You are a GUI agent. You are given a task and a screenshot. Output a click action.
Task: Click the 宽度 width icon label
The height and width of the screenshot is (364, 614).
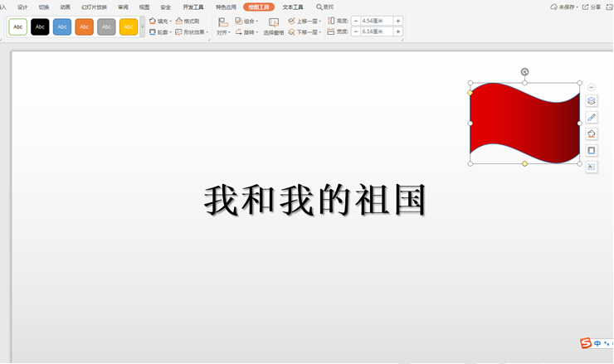tap(338, 32)
